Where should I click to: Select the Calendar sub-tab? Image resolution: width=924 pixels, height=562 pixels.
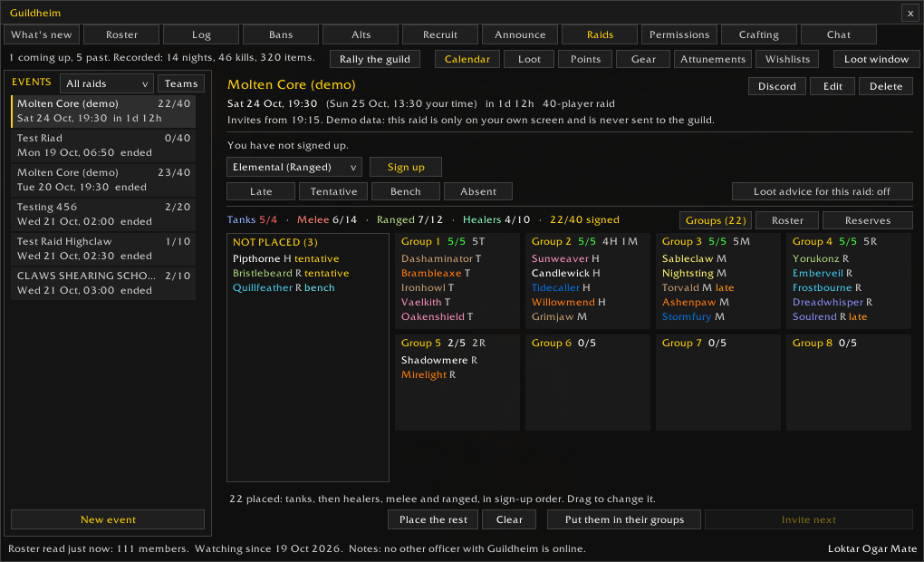[467, 59]
